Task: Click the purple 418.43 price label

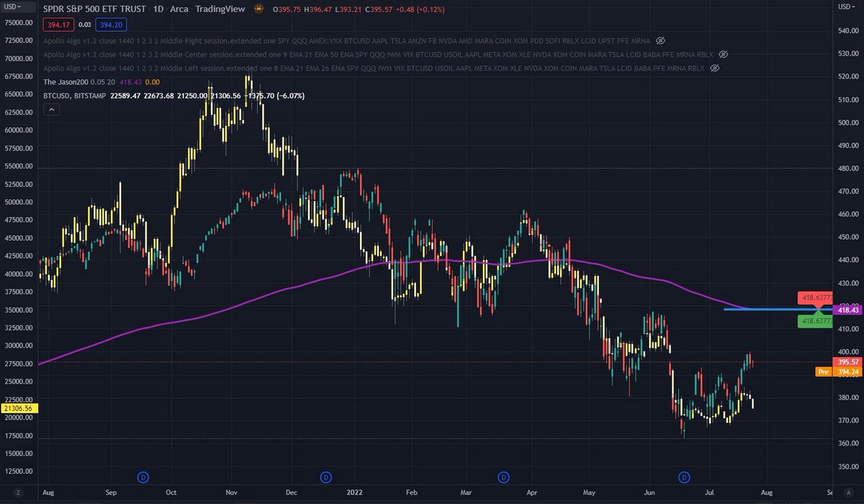Action: (848, 310)
